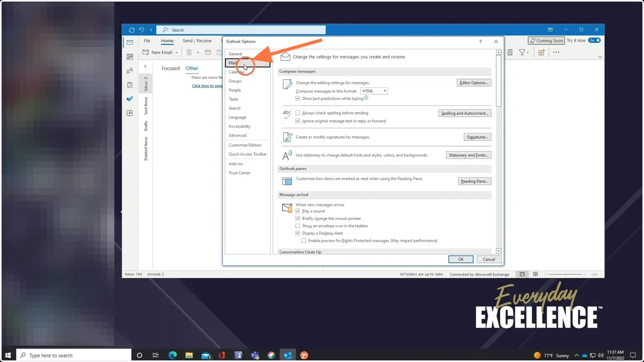This screenshot has width=644, height=362.
Task: Enable preview for Rights Protected messages
Action: pos(304,241)
